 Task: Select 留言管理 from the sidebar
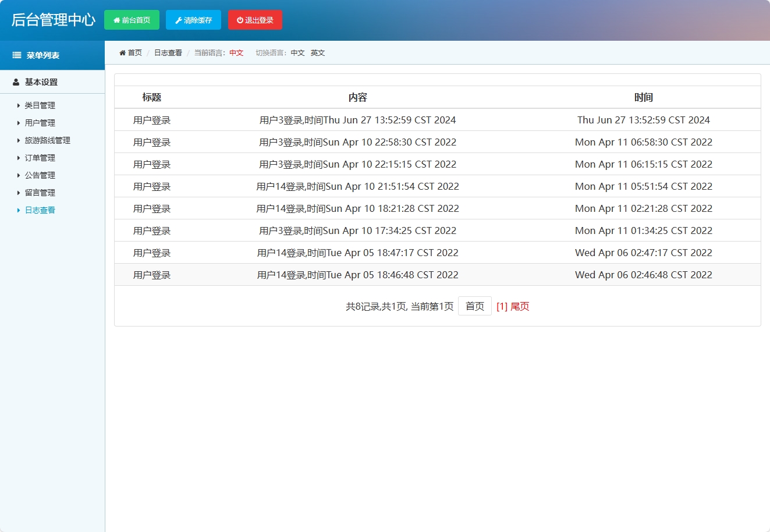40,193
